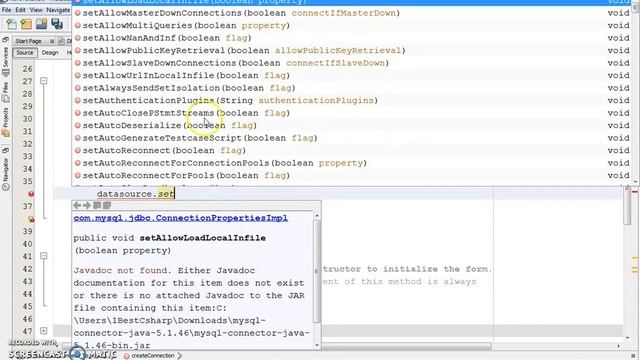Click the Javadoc popup scroll-up arrow
The height and width of the screenshot is (360, 640).
[x=317, y=216]
